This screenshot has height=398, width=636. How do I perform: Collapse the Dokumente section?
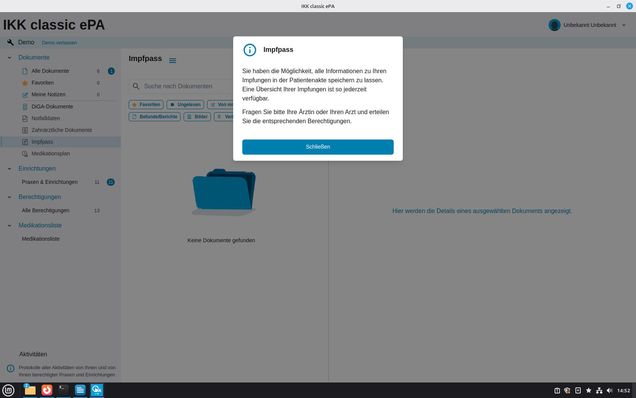tap(9, 58)
